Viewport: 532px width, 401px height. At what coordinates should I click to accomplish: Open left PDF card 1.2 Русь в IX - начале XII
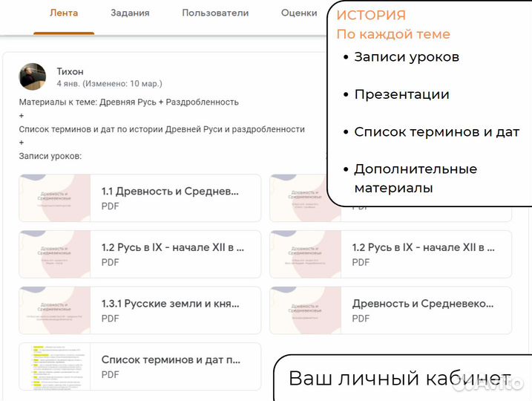click(x=139, y=254)
